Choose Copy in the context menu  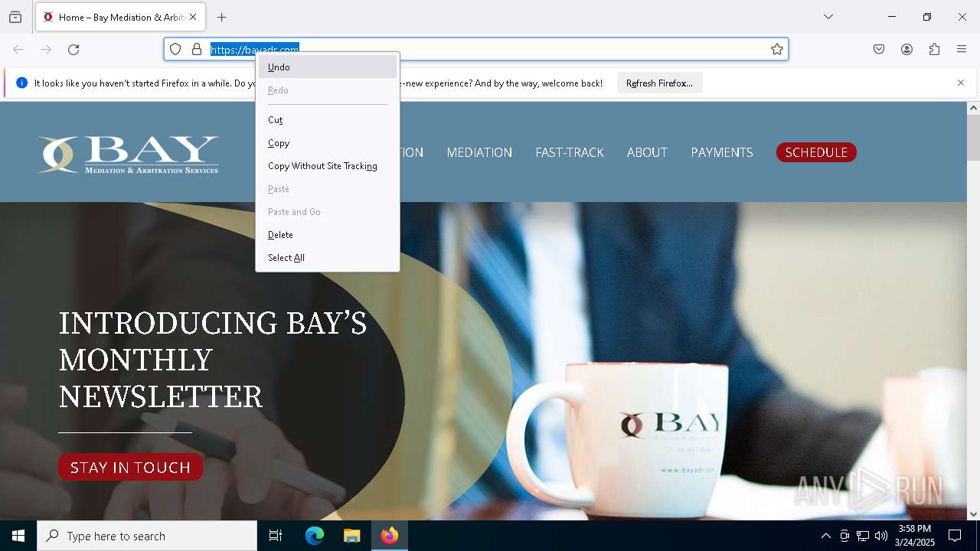click(x=328, y=143)
